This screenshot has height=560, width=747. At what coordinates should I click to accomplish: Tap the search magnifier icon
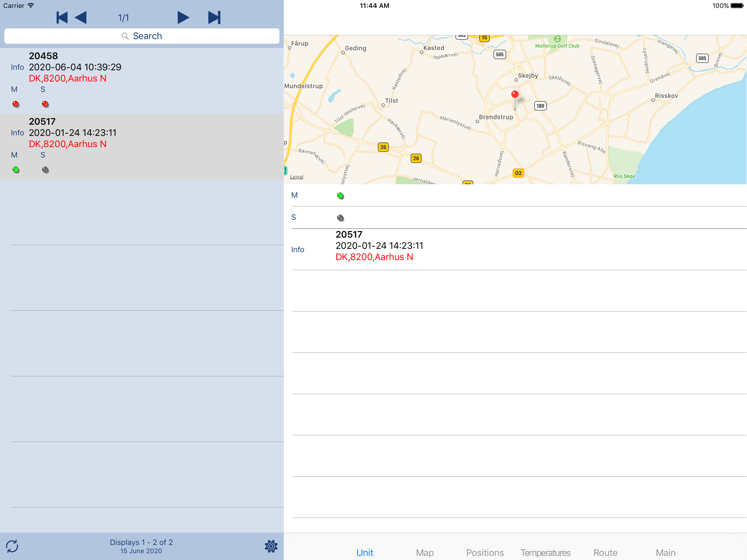tap(125, 36)
